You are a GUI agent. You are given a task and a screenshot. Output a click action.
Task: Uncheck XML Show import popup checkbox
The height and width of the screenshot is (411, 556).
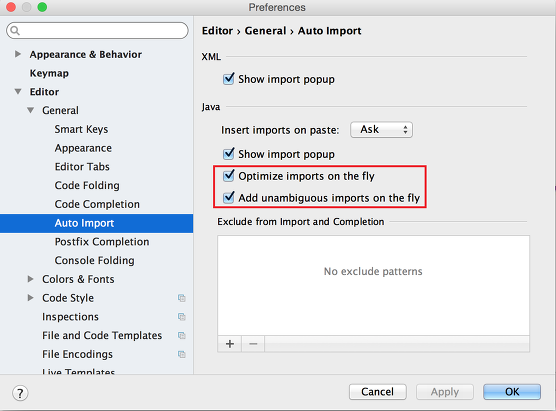click(229, 79)
